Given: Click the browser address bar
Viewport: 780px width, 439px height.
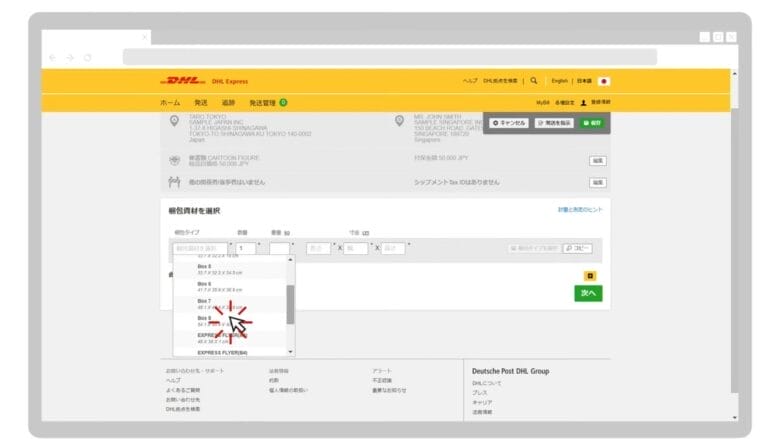Looking at the screenshot, I should point(390,57).
